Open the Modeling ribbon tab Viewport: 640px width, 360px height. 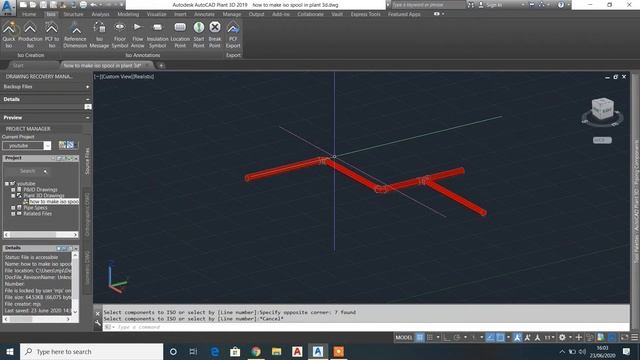point(128,14)
